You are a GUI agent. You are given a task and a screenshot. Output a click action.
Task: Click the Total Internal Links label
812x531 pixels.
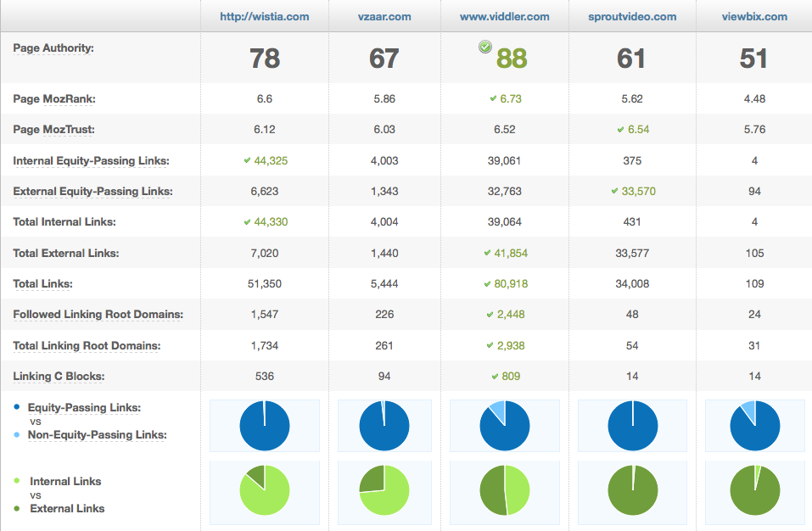click(64, 222)
